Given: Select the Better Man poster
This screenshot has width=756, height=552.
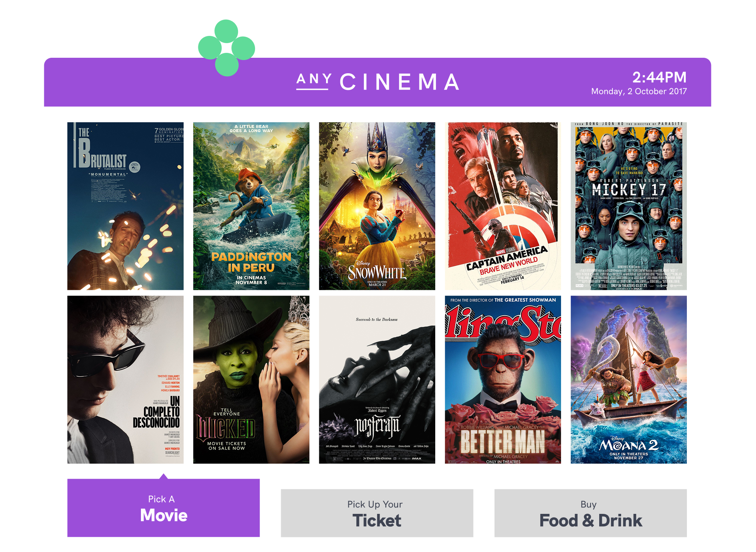Looking at the screenshot, I should pyautogui.click(x=503, y=379).
